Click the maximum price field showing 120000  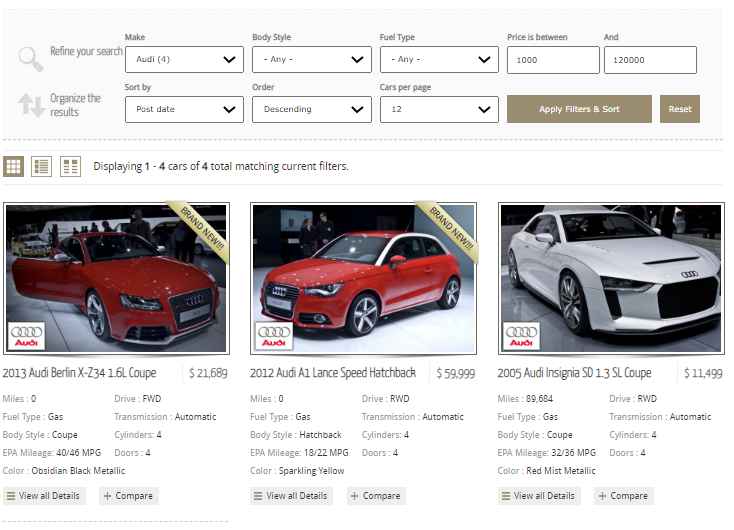coord(650,60)
